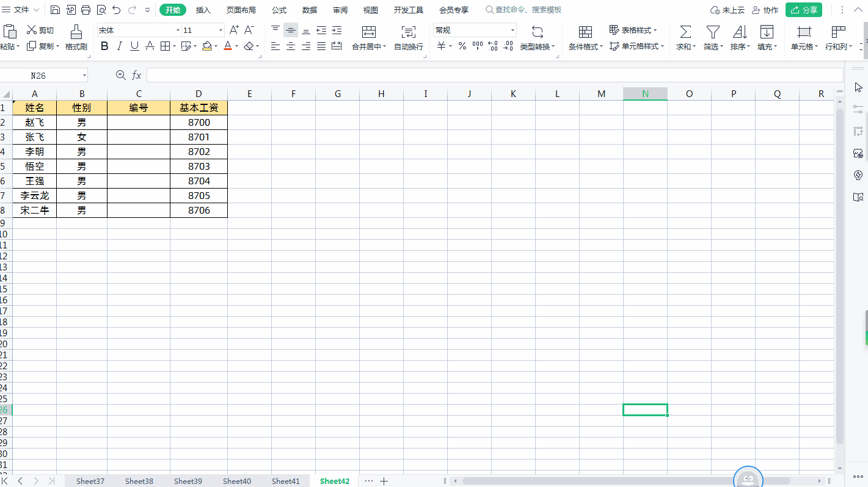Toggle Italic formatting
This screenshot has width=868, height=487.
[120, 46]
